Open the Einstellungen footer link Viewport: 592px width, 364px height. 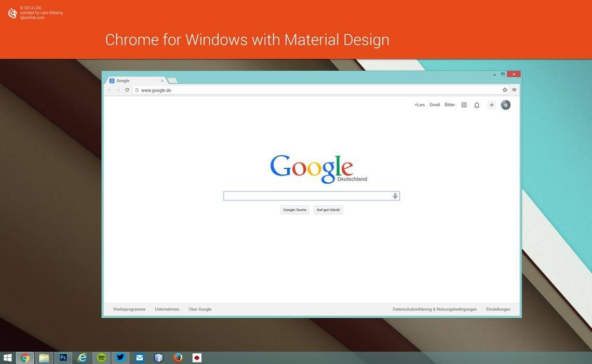(498, 309)
